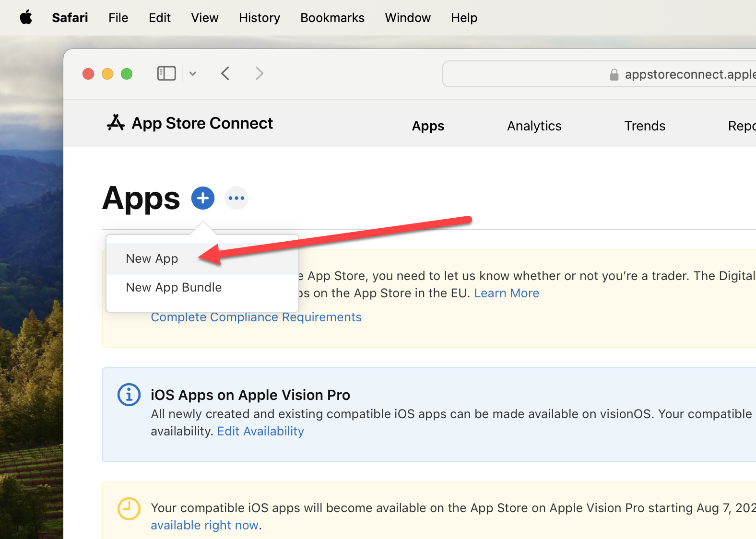
Task: Go forward to the next page
Action: point(260,73)
